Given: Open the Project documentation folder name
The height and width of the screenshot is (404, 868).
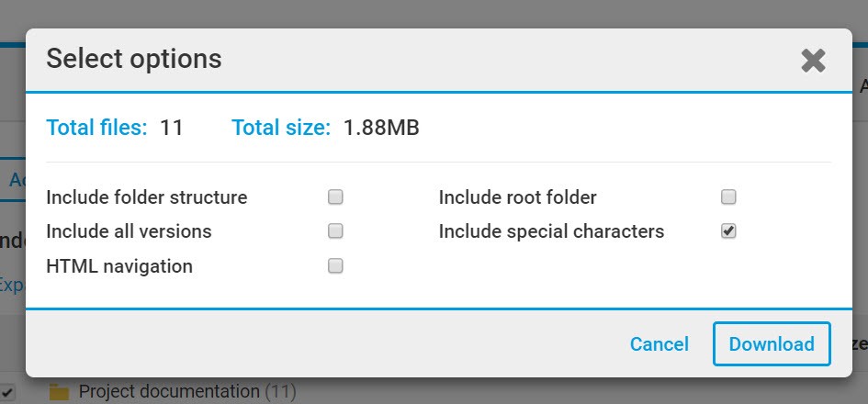Looking at the screenshot, I should pyautogui.click(x=168, y=392).
